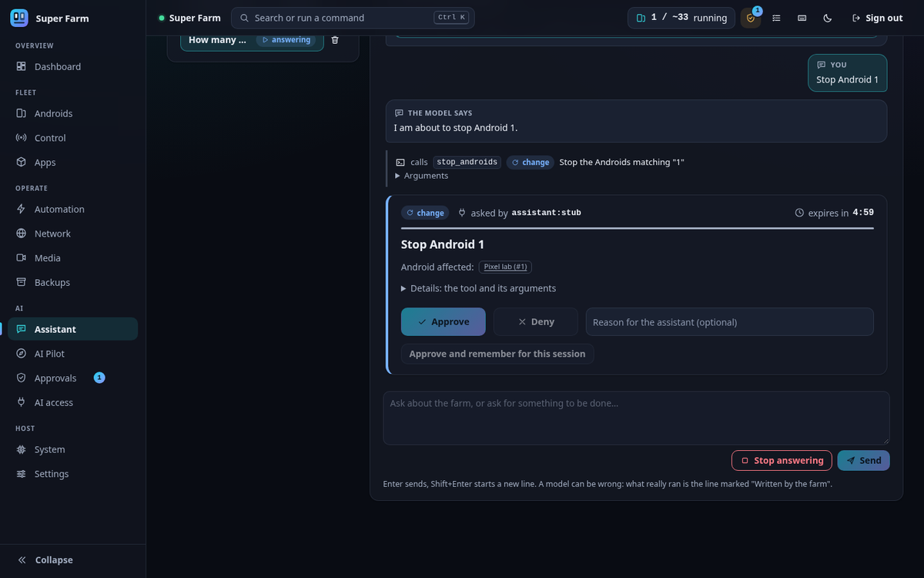Focus the 'Reason for the assistant' field
The width and height of the screenshot is (924, 578).
(x=730, y=322)
